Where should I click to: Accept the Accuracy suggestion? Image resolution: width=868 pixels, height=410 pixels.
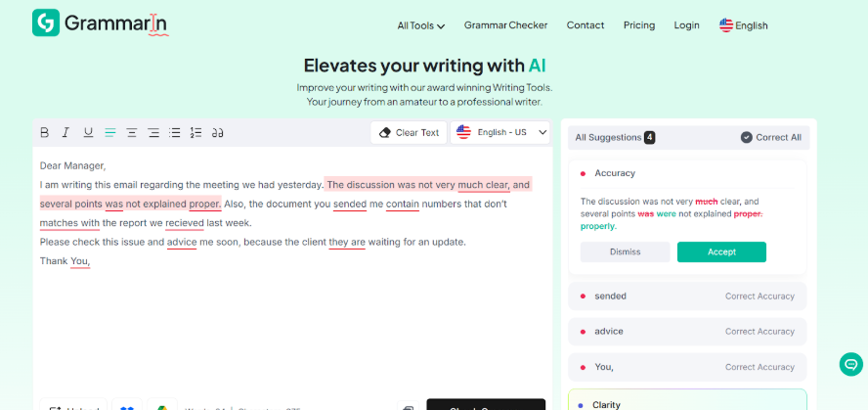click(721, 251)
